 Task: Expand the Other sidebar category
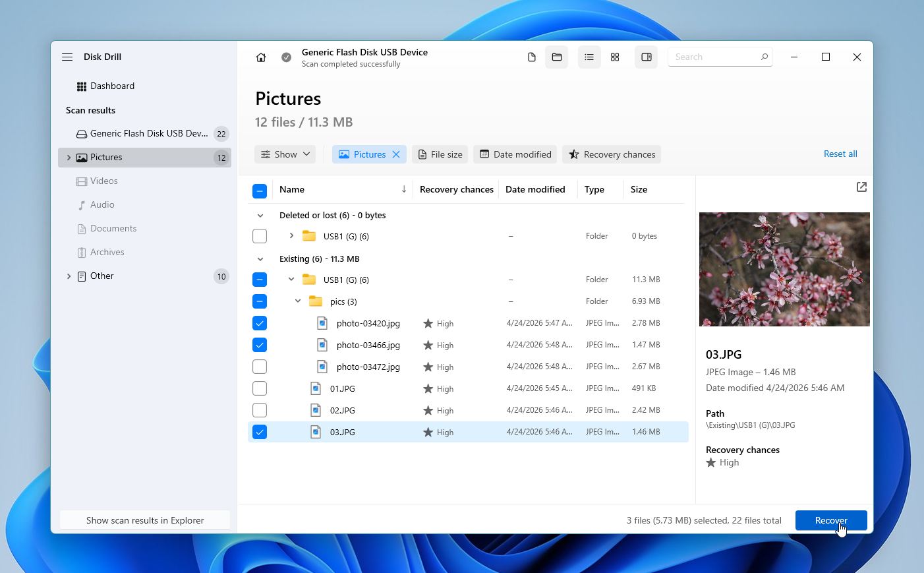69,276
